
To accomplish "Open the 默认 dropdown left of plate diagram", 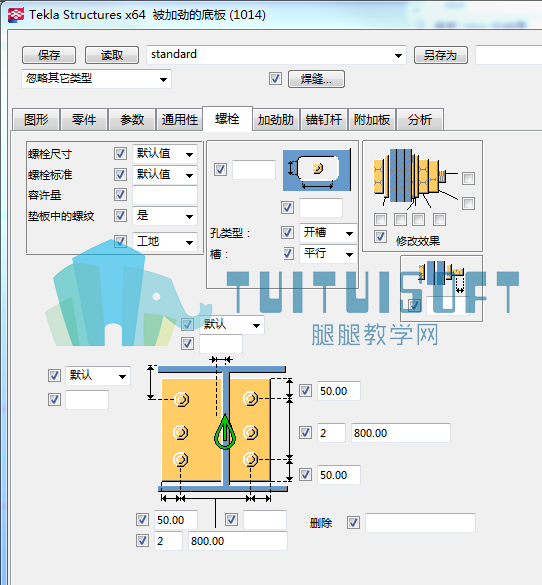I will [x=98, y=376].
